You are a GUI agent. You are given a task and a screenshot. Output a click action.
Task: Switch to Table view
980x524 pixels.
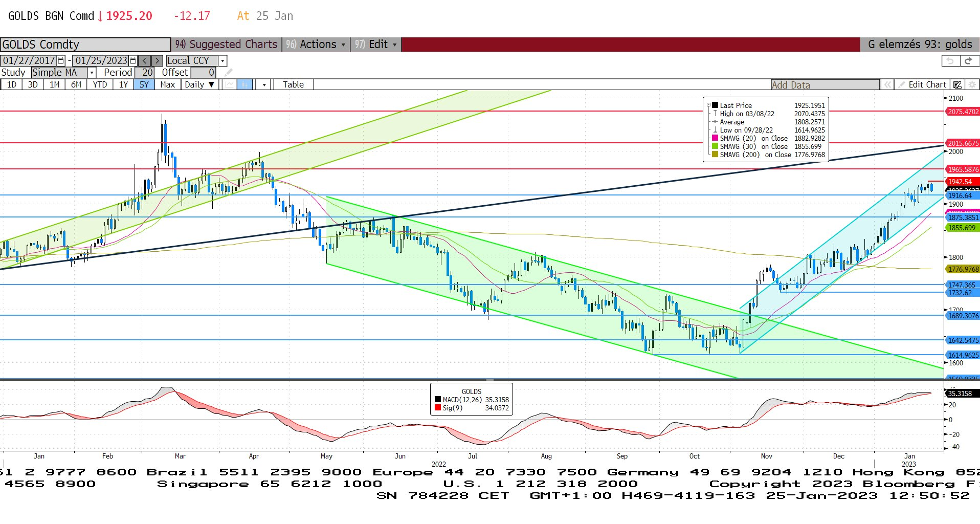click(x=293, y=84)
